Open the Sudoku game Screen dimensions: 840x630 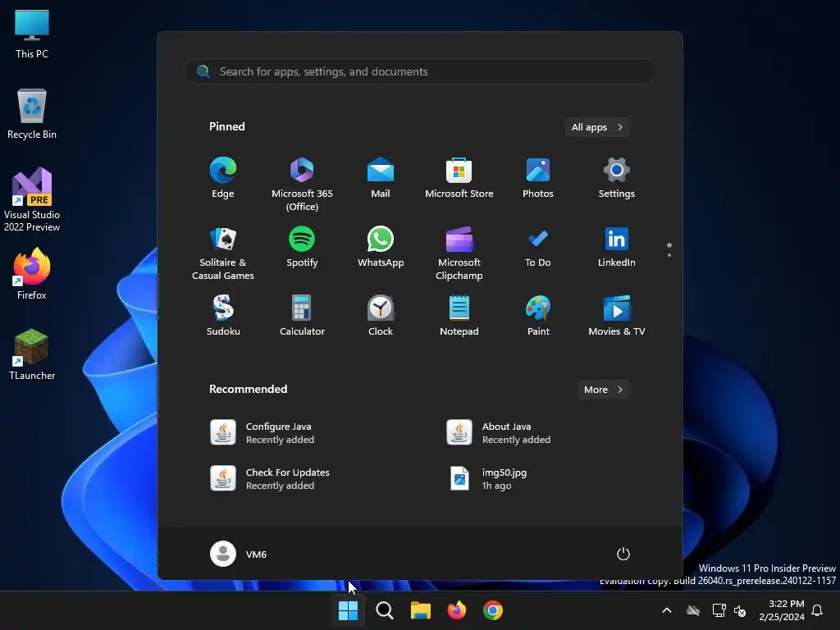223,316
